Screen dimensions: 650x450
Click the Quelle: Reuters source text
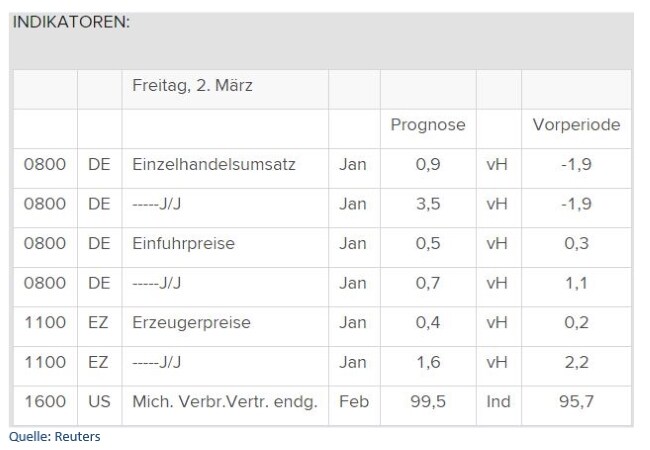point(55,437)
